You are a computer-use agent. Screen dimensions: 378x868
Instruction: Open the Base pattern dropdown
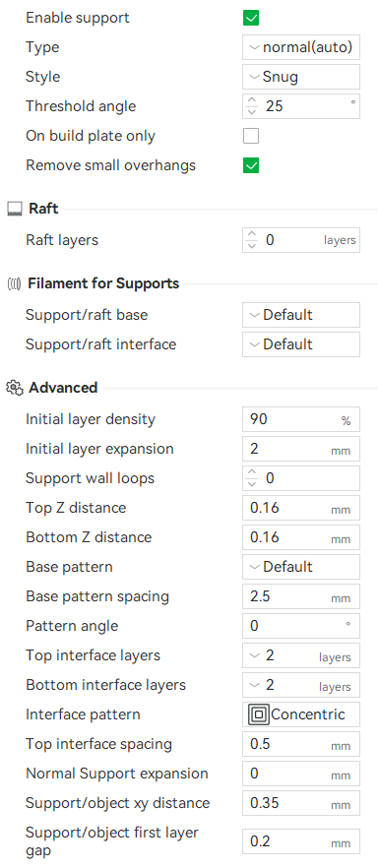[x=301, y=567]
